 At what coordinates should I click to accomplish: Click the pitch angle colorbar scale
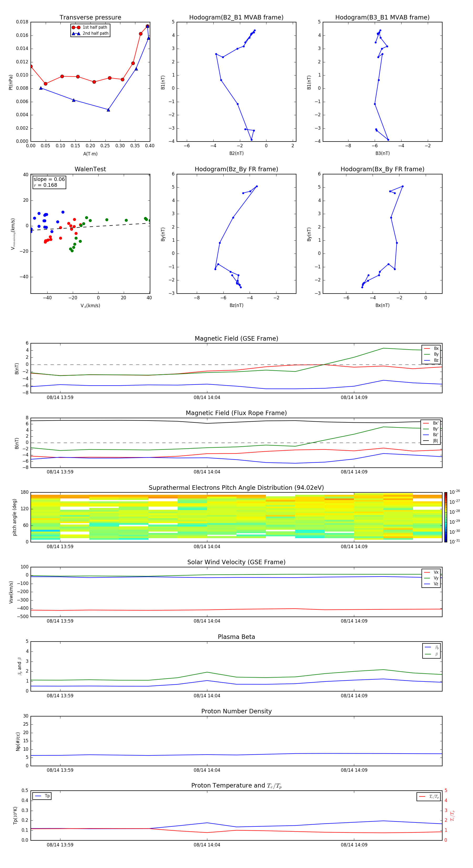[446, 517]
